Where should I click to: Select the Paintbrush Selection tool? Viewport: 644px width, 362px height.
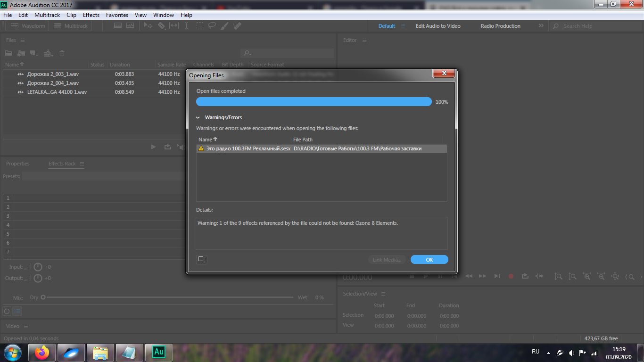225,26
